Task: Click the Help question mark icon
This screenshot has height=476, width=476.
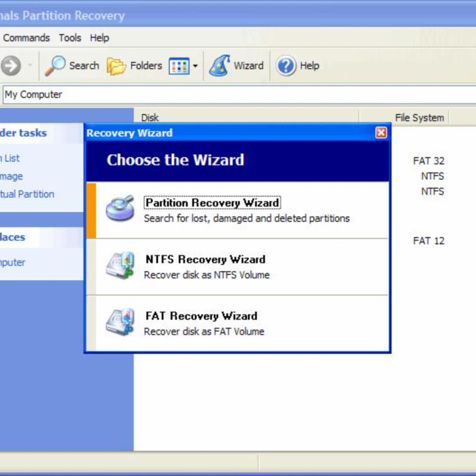Action: (x=286, y=66)
